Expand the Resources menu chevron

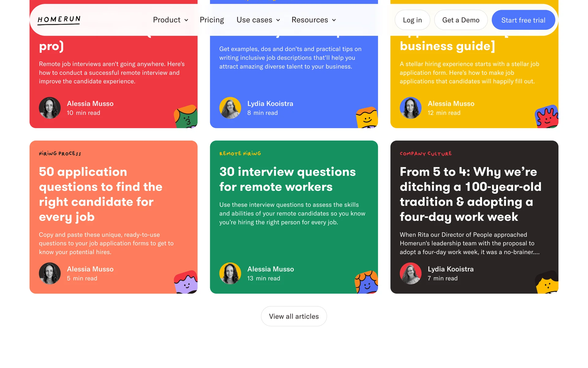tap(334, 20)
